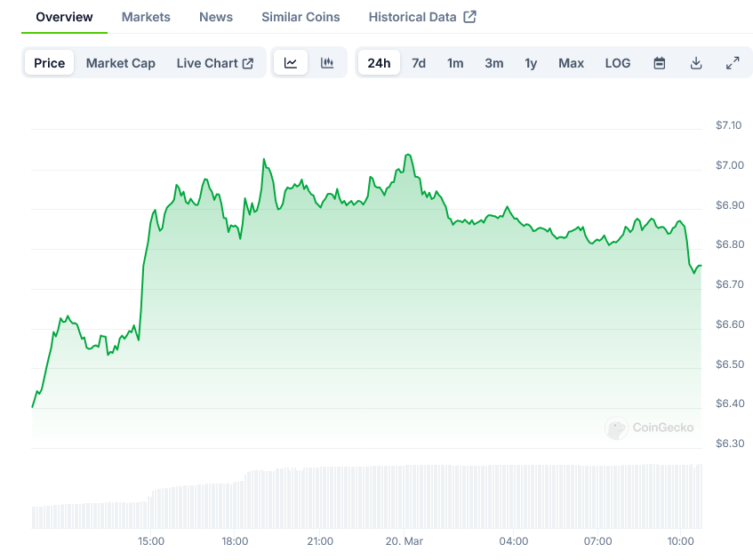Show 1y price history

point(531,63)
